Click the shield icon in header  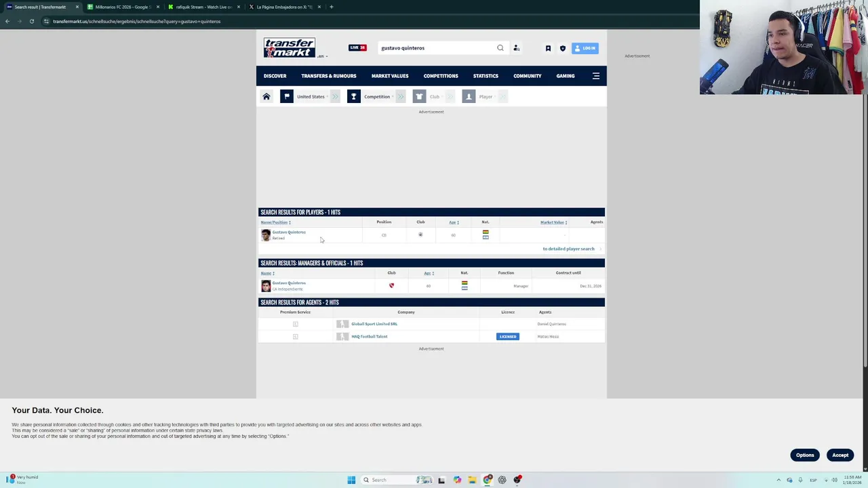(562, 48)
